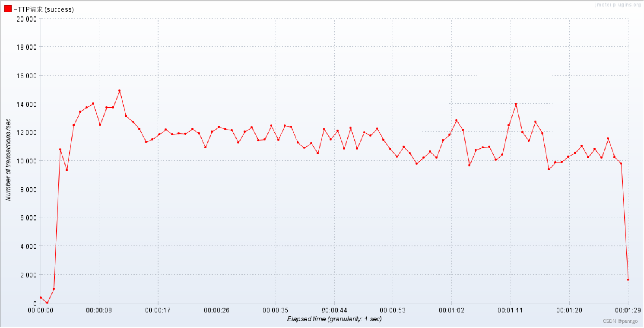Click the X-axis time label 00:00:26
The width and height of the screenshot is (644, 328).
point(217,310)
